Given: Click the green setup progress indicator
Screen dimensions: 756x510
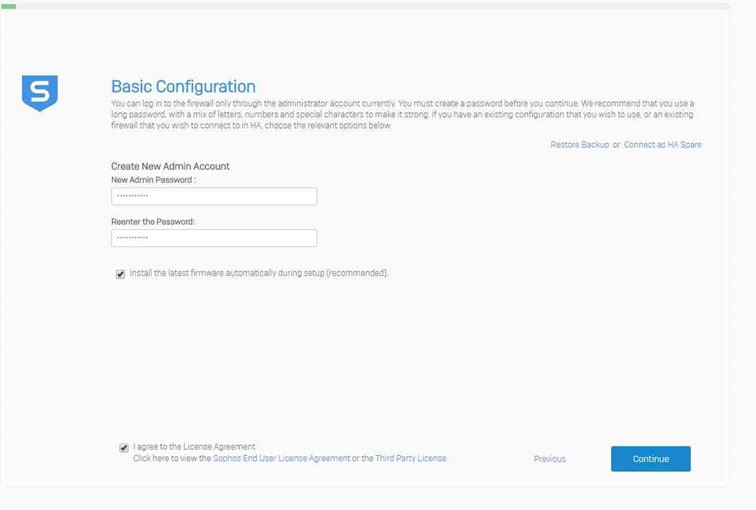Looking at the screenshot, I should [x=8, y=6].
